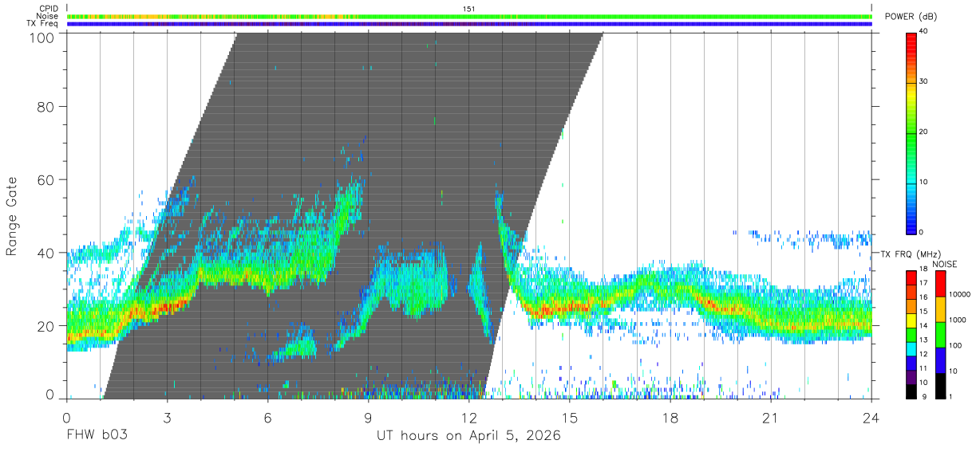Click y-axis tick label '100'
Image resolution: width=980 pixels, height=452 pixels.
[x=42, y=37]
